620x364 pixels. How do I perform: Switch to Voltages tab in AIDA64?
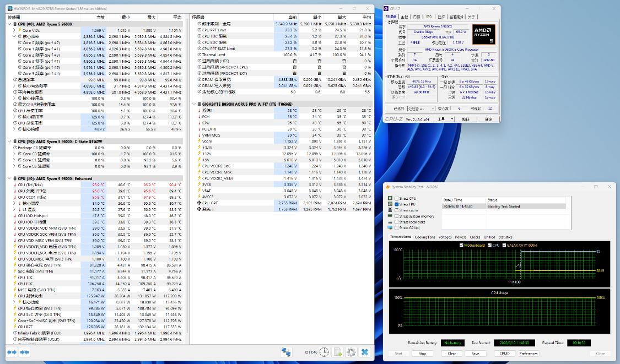(x=445, y=237)
